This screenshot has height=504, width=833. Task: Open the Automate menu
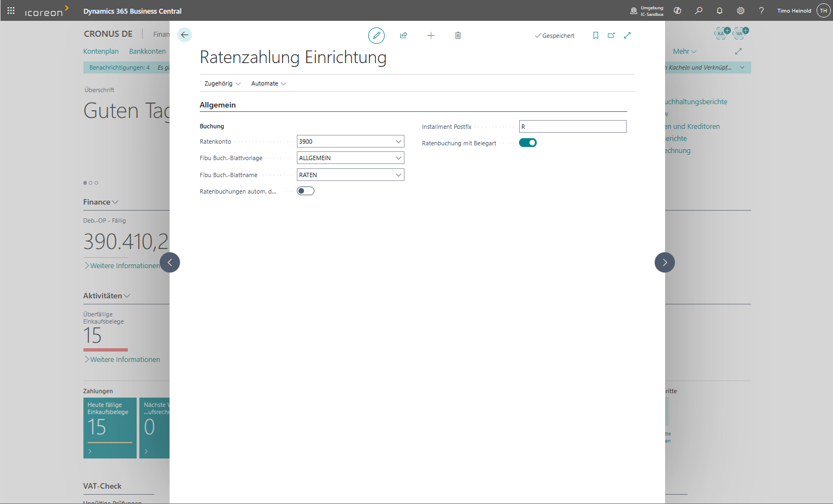tap(268, 83)
